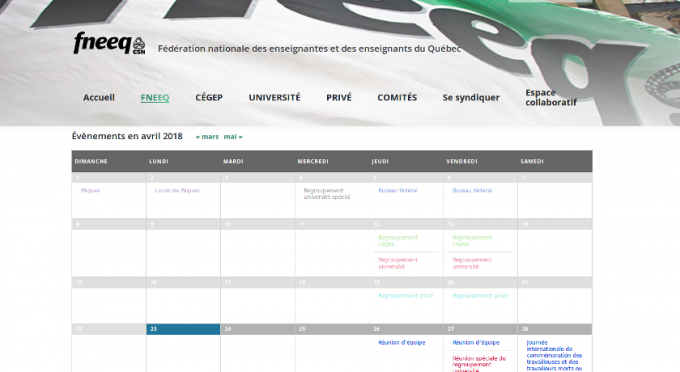Open the FNEEQ menu item
Viewport: 680px width, 372px height.
click(155, 98)
